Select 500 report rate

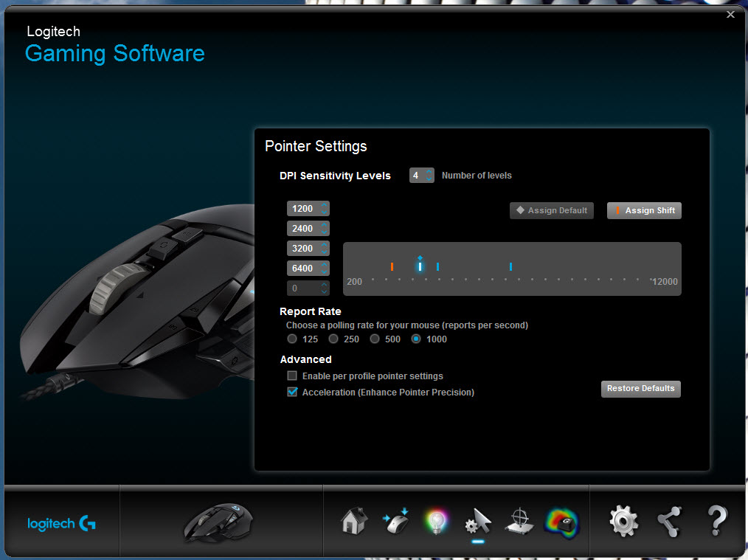coord(375,339)
